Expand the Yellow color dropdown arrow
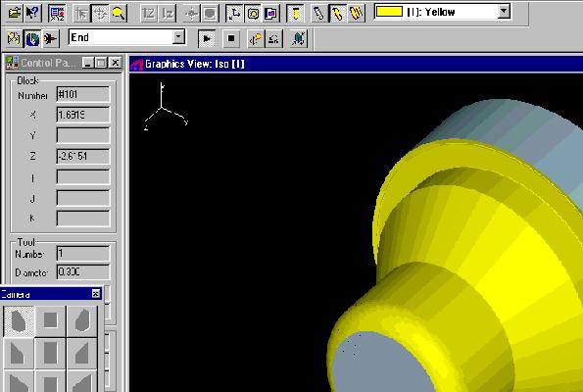This screenshot has width=583, height=392. click(504, 12)
